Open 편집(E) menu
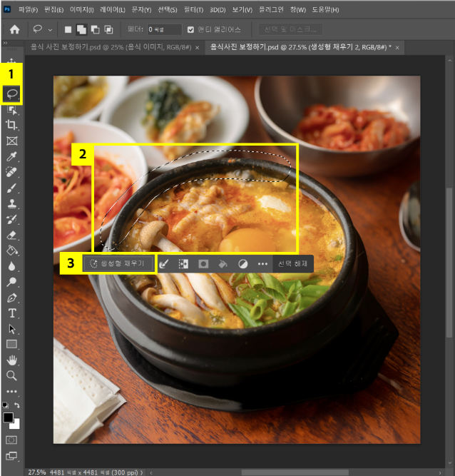 [53, 10]
